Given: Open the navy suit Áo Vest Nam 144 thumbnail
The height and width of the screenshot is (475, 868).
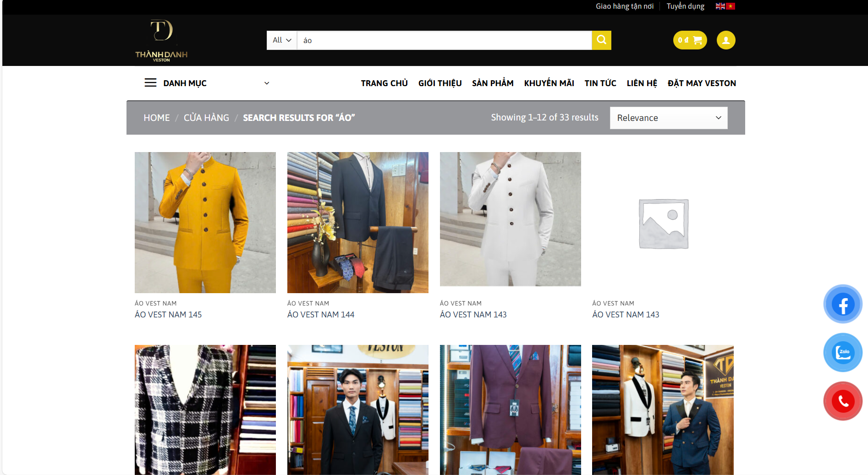Looking at the screenshot, I should pyautogui.click(x=357, y=223).
